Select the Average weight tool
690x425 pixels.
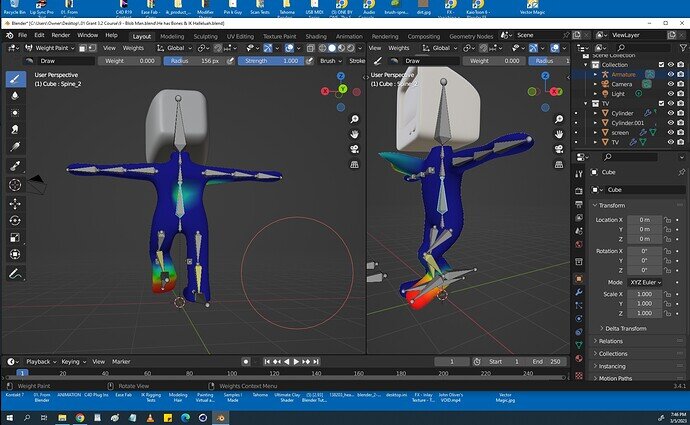click(x=15, y=113)
